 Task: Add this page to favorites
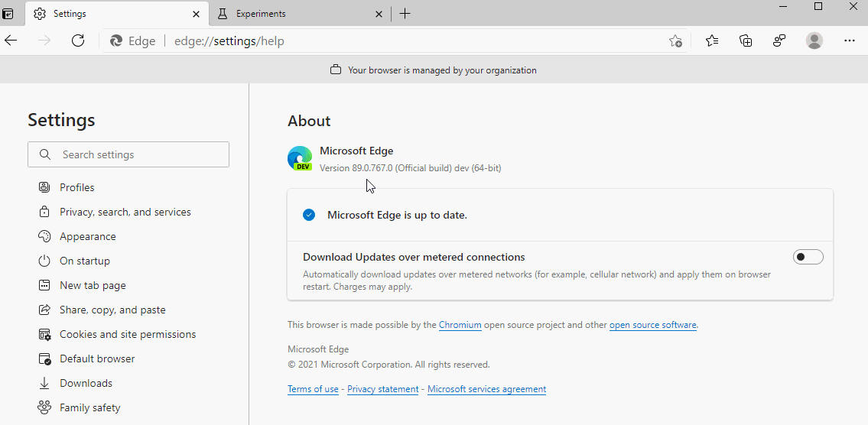click(675, 41)
